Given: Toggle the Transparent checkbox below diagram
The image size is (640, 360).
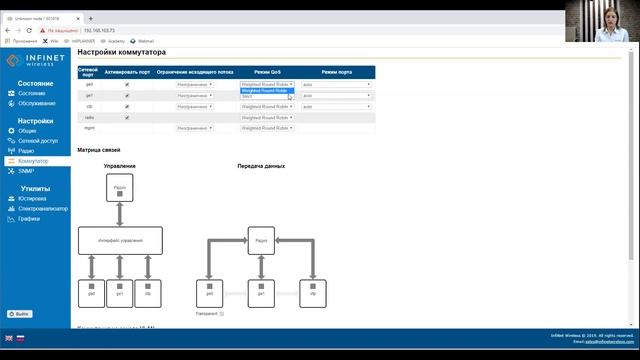Looking at the screenshot, I should pos(222,313).
